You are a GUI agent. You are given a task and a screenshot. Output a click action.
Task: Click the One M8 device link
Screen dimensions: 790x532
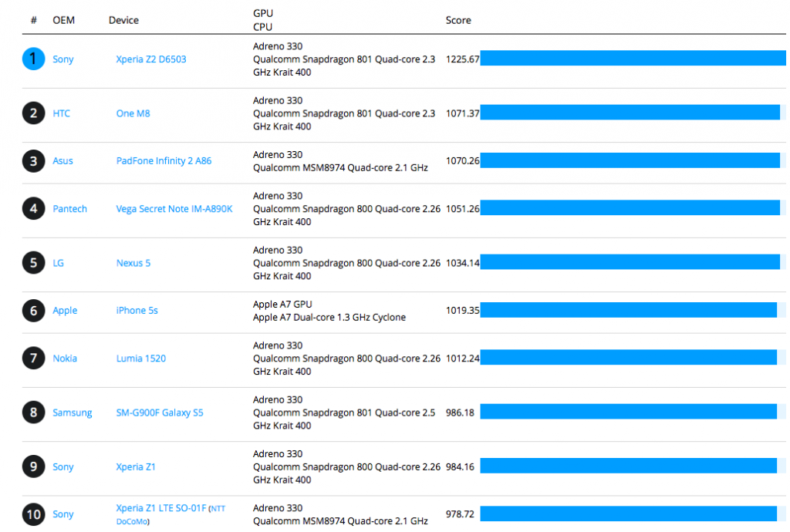(133, 113)
